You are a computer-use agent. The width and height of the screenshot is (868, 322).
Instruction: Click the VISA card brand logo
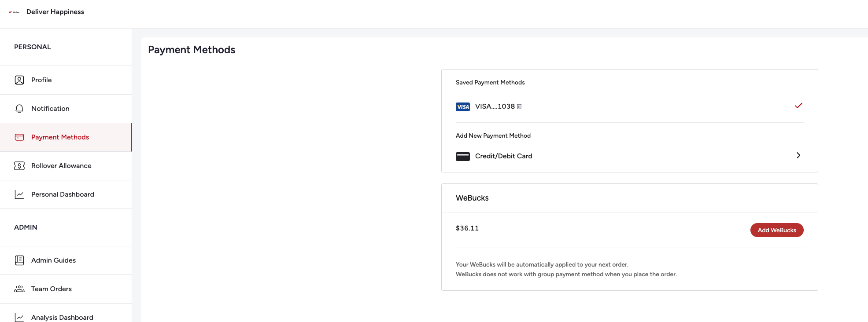[x=462, y=107]
